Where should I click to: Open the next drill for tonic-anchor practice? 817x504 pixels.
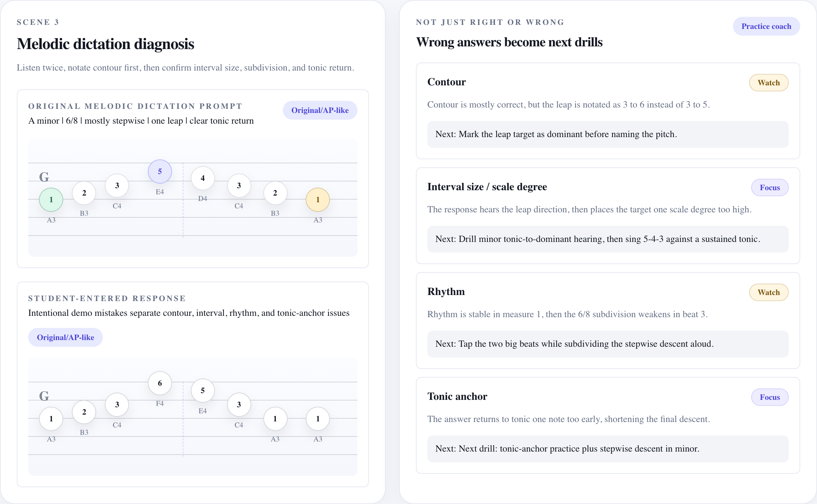[x=608, y=449]
